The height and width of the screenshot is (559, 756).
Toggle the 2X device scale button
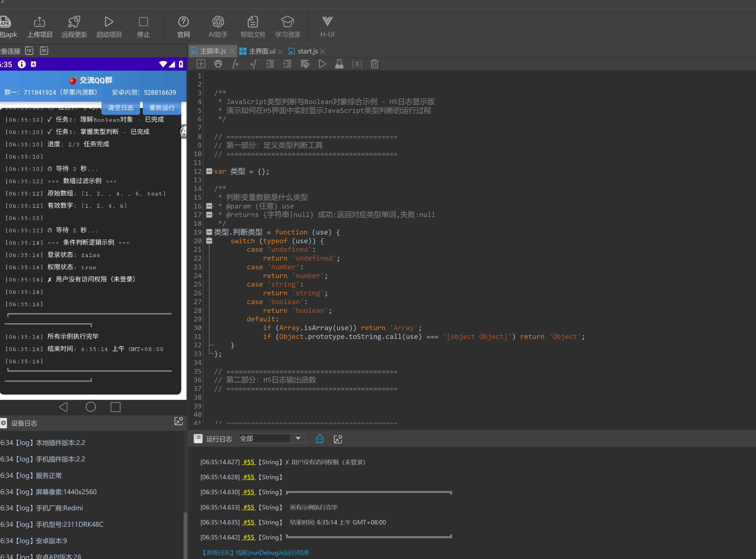(44, 51)
